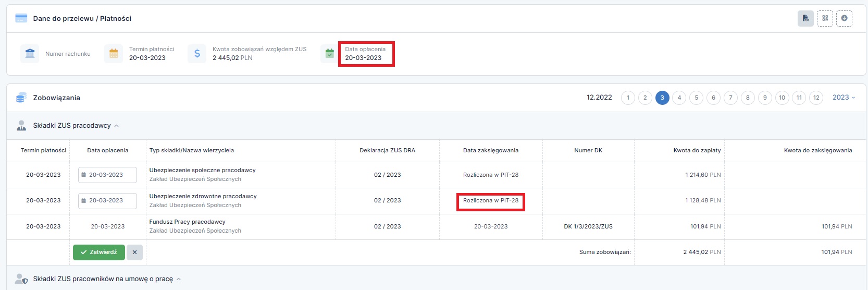This screenshot has height=290, width=868.
Task: Click the cancel X button beside Zatwierdź
Action: pos(134,252)
